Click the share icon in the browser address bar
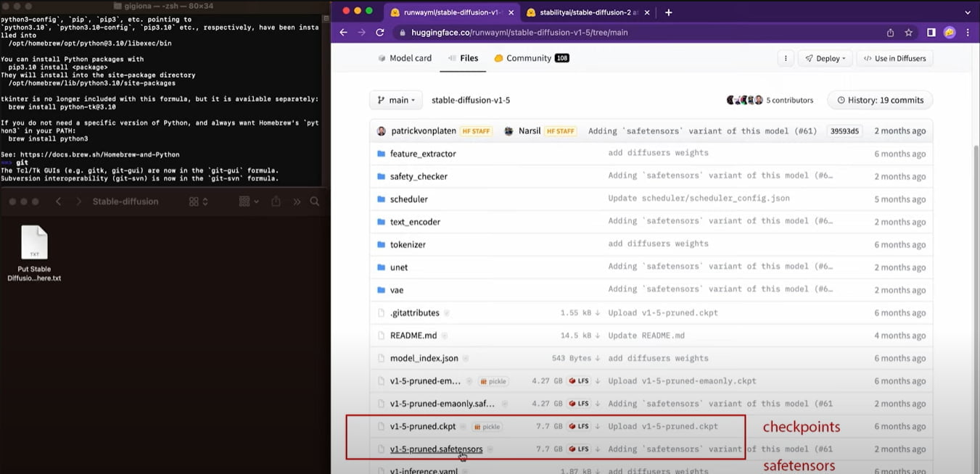Screen dimensions: 980x474 point(891,32)
